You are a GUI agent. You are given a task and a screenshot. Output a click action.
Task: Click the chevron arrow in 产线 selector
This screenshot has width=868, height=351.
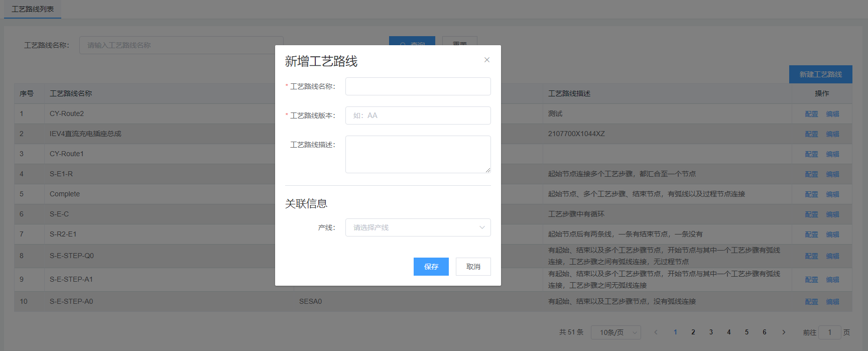point(482,227)
